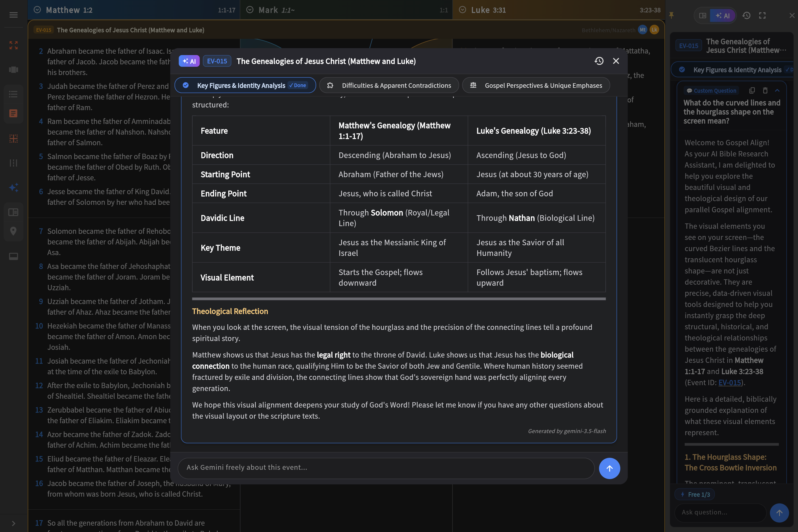Click the 'Davidic Line' table cell
Viewport: 798px width, 532px height.
point(261,218)
